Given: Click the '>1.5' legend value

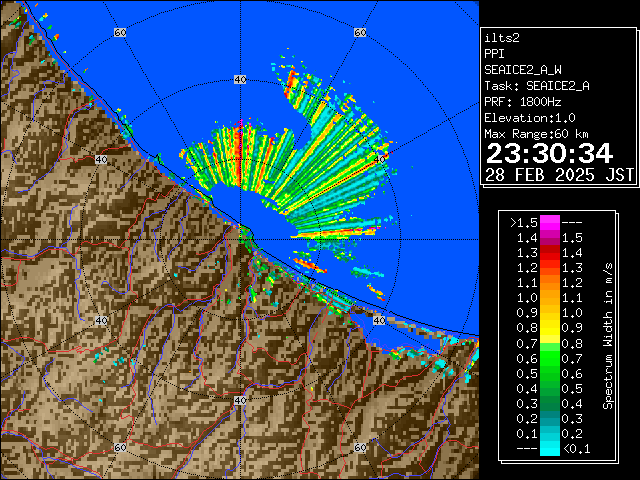Looking at the screenshot, I should click(524, 223).
